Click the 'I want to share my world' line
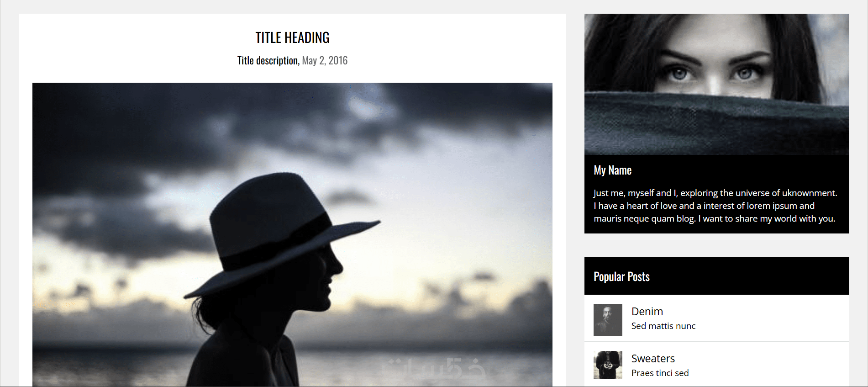 coord(767,218)
